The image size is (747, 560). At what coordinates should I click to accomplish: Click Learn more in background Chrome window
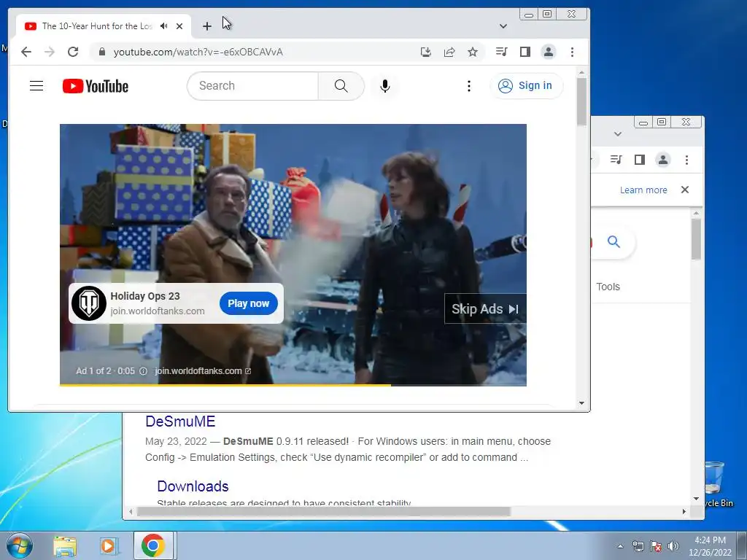click(643, 190)
